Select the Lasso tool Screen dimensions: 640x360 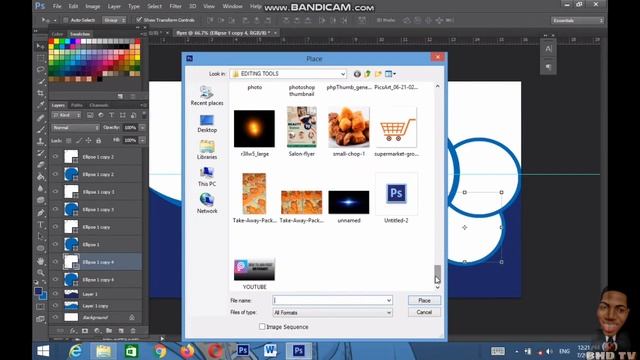point(40,70)
